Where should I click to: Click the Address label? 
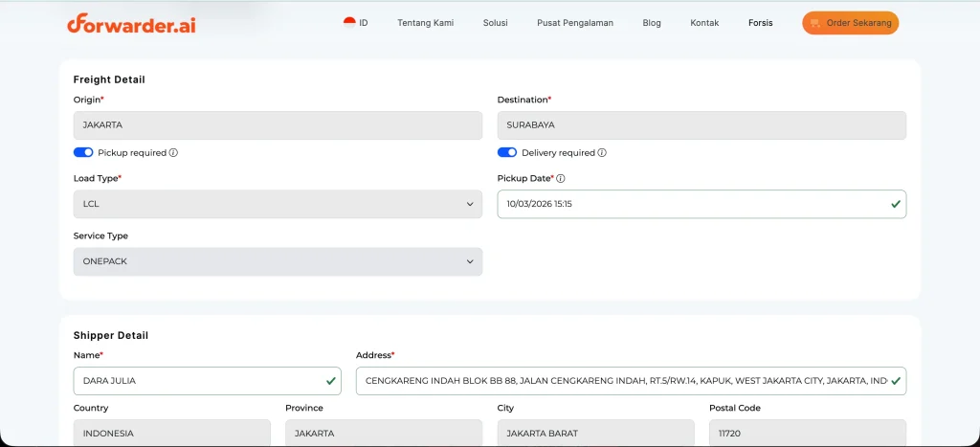point(374,354)
